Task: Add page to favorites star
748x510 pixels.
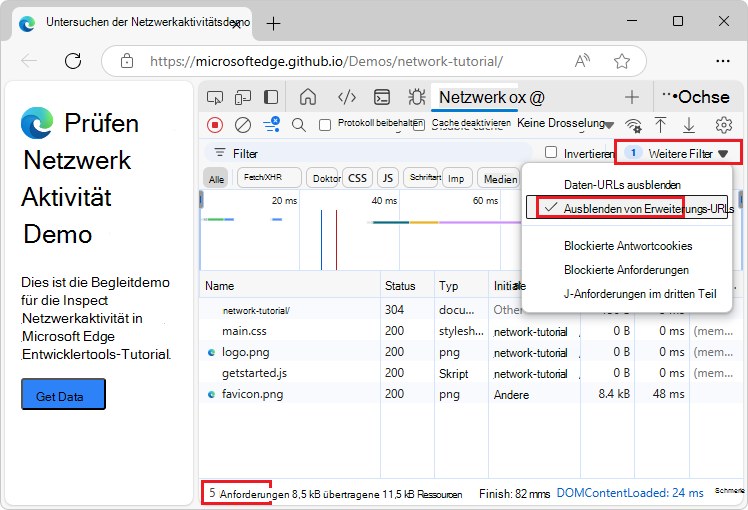Action: tap(622, 61)
